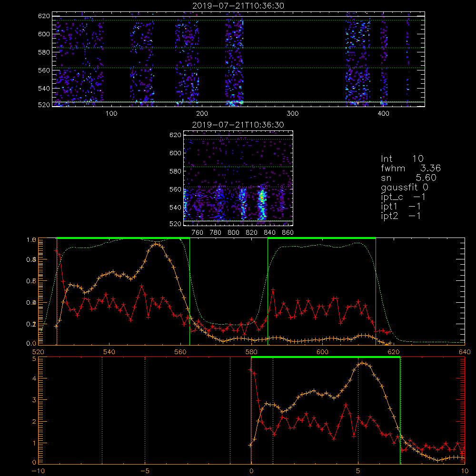Click x-axis label 300 of top spectrogram
Image resolution: width=476 pixels, height=476 pixels.
click(x=293, y=114)
